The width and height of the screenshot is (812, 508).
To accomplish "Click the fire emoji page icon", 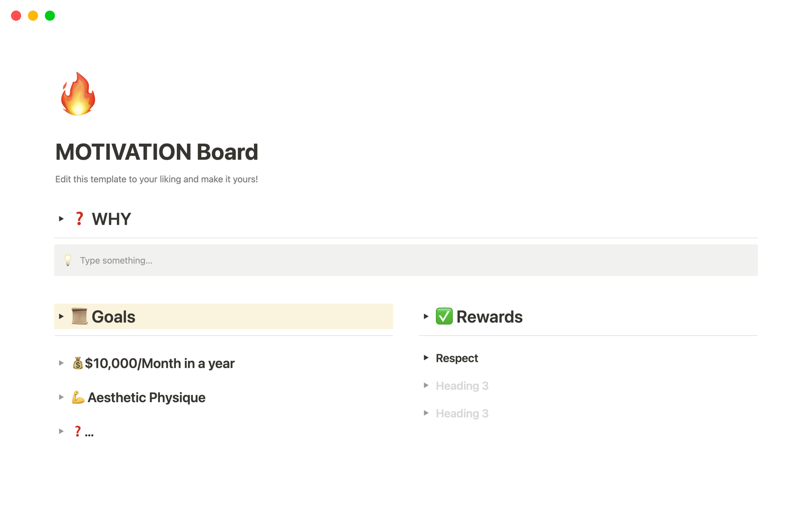I will pyautogui.click(x=78, y=94).
